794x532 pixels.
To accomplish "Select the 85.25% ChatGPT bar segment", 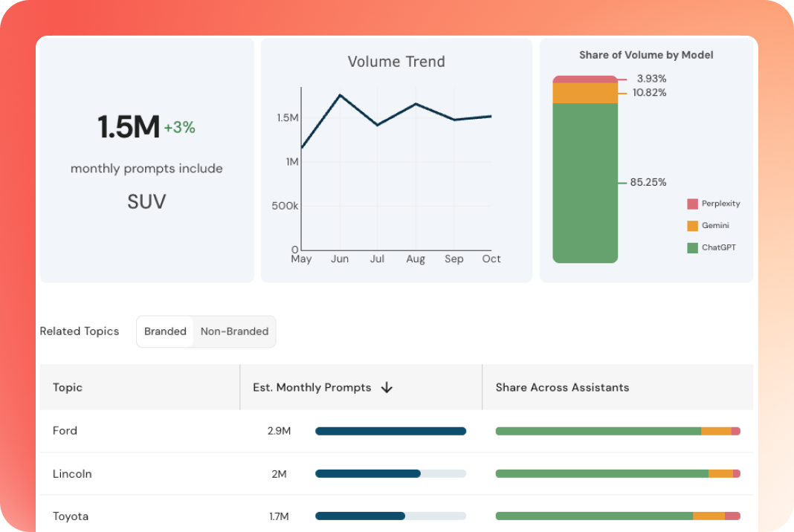I will [585, 182].
